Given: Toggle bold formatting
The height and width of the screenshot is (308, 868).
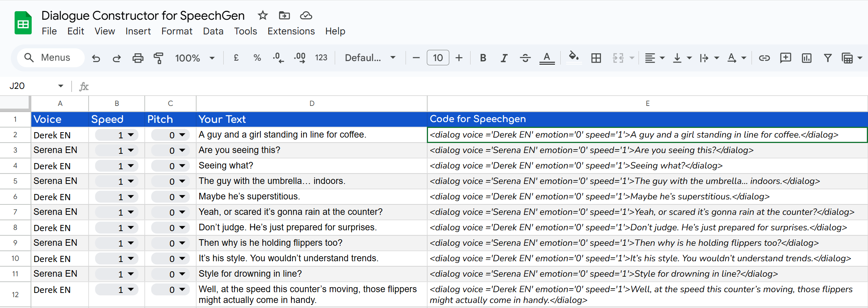Looking at the screenshot, I should (x=483, y=58).
